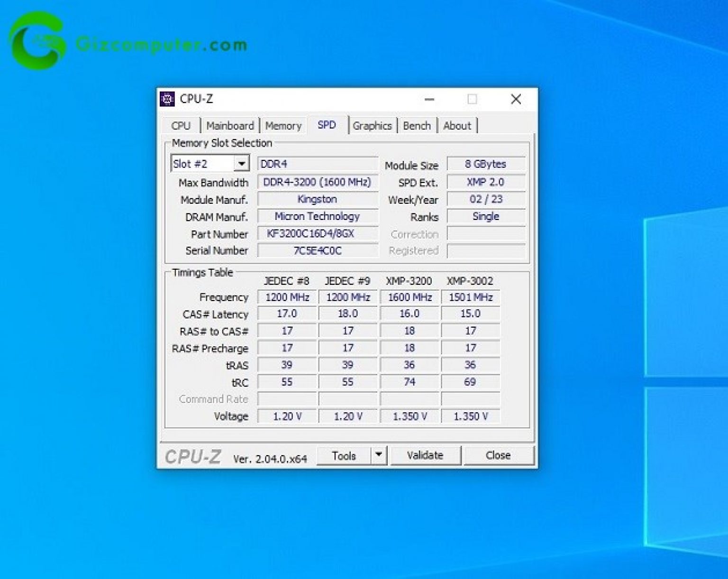The image size is (728, 579).
Task: Select the SPD tab
Action: 327,125
